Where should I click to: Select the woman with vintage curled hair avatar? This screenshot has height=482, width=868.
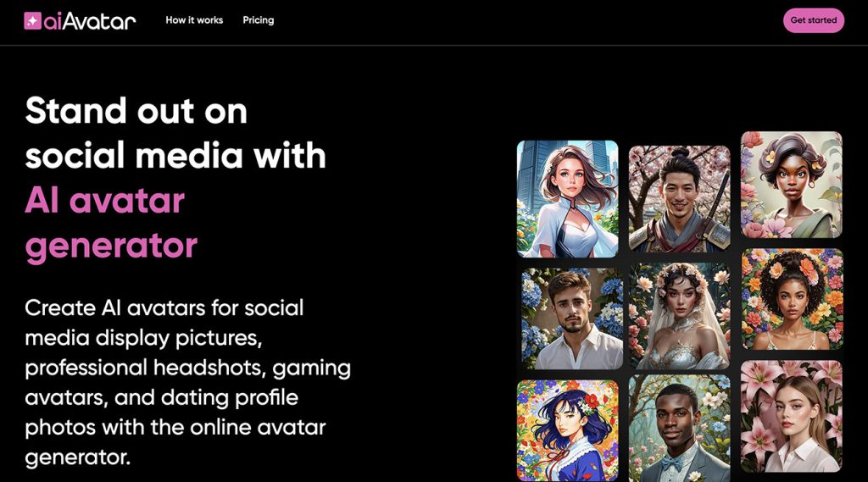pyautogui.click(x=792, y=185)
